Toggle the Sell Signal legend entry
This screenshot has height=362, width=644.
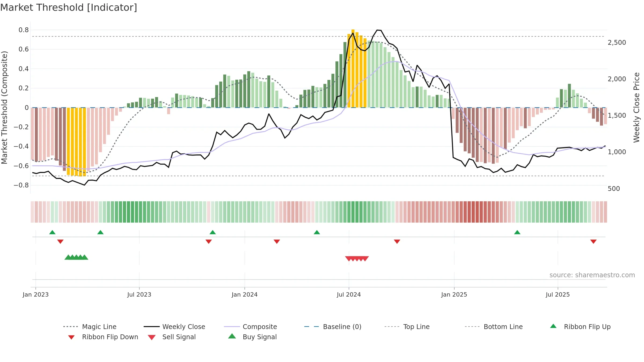point(172,337)
